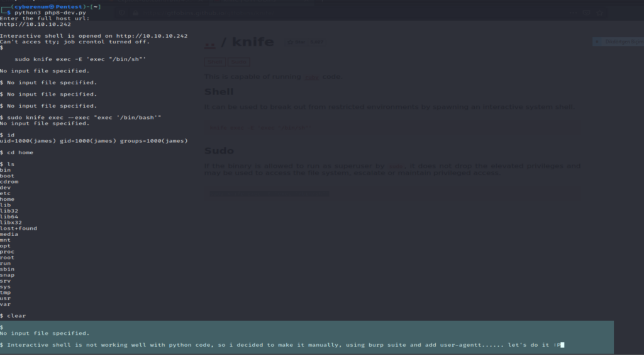The image size is (644, 355).
Task: Select 'lib32' in the directory listing
Action: click(9, 211)
